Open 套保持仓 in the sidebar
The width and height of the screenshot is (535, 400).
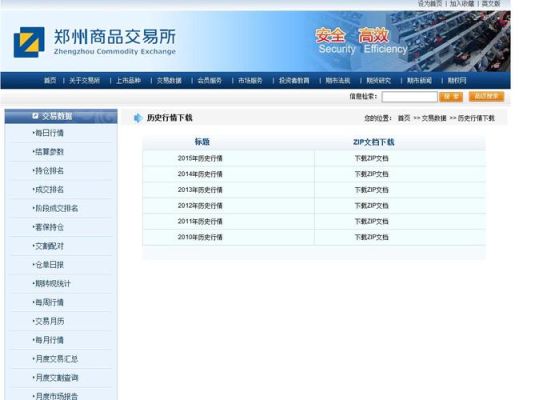[49, 227]
